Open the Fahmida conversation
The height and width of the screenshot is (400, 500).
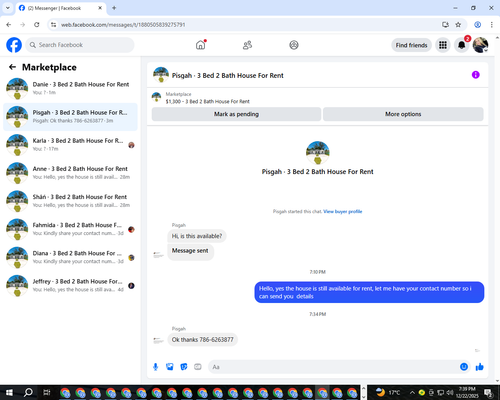(70, 229)
